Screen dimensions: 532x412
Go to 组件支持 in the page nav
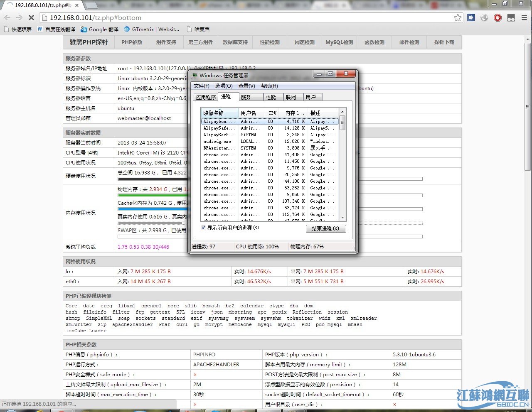166,42
